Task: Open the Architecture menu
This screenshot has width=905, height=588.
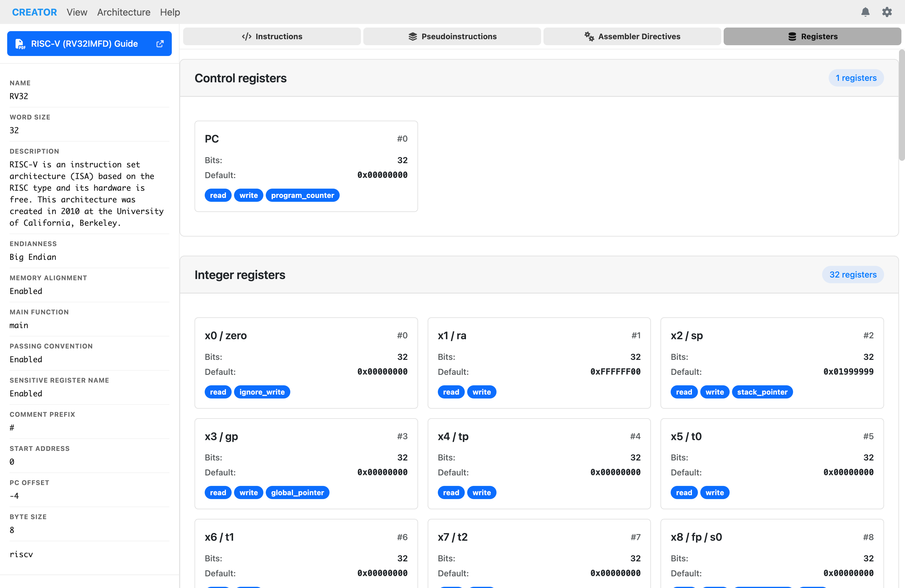Action: coord(124,12)
